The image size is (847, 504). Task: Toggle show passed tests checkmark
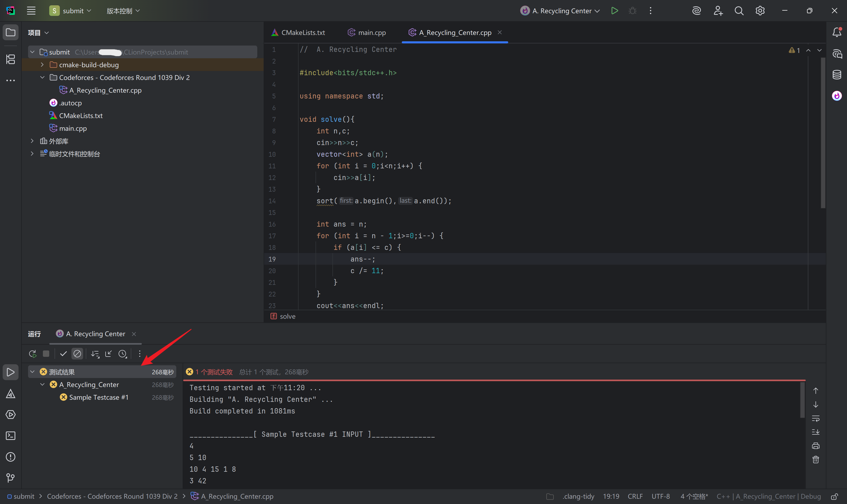[63, 354]
